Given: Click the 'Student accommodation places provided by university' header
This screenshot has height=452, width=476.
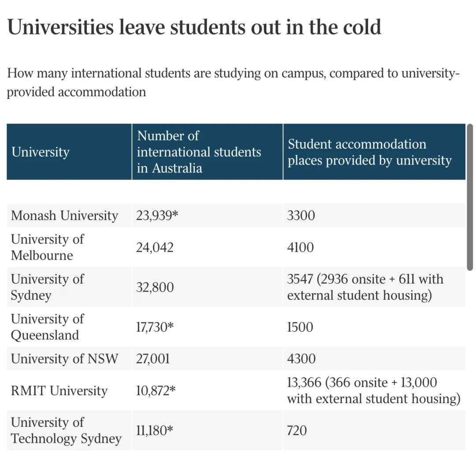Looking at the screenshot, I should 369,152.
